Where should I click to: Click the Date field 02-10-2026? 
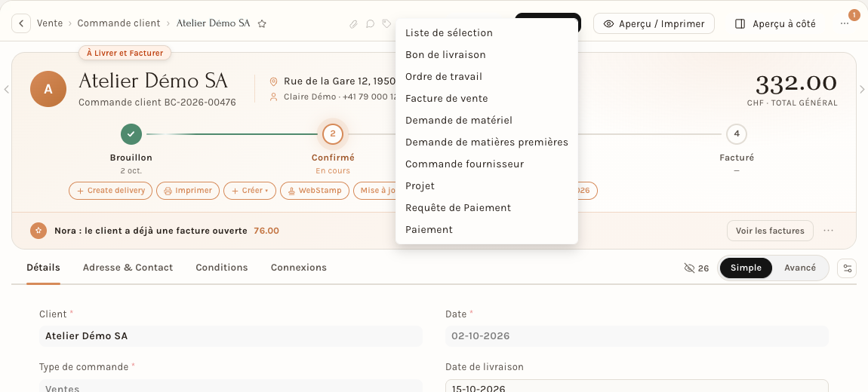637,336
